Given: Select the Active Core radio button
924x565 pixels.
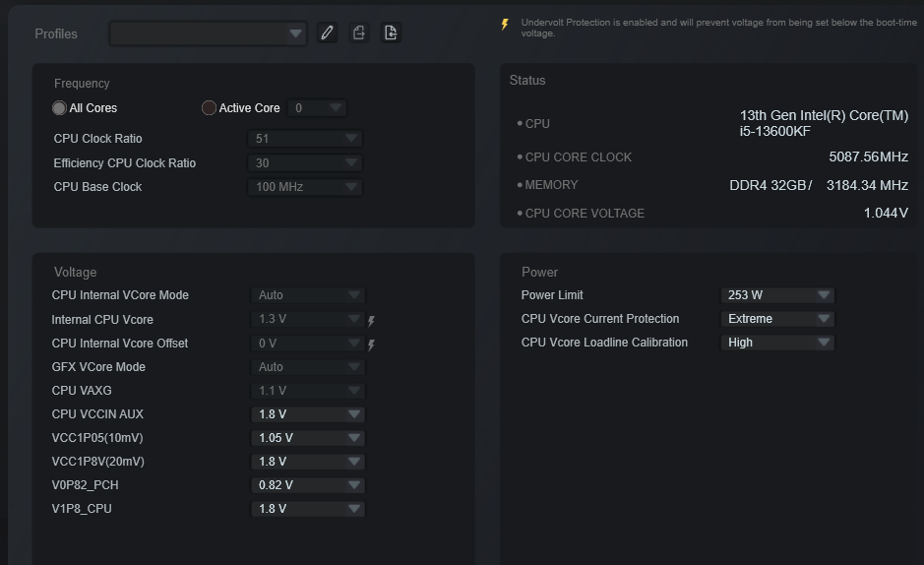Looking at the screenshot, I should 209,108.
